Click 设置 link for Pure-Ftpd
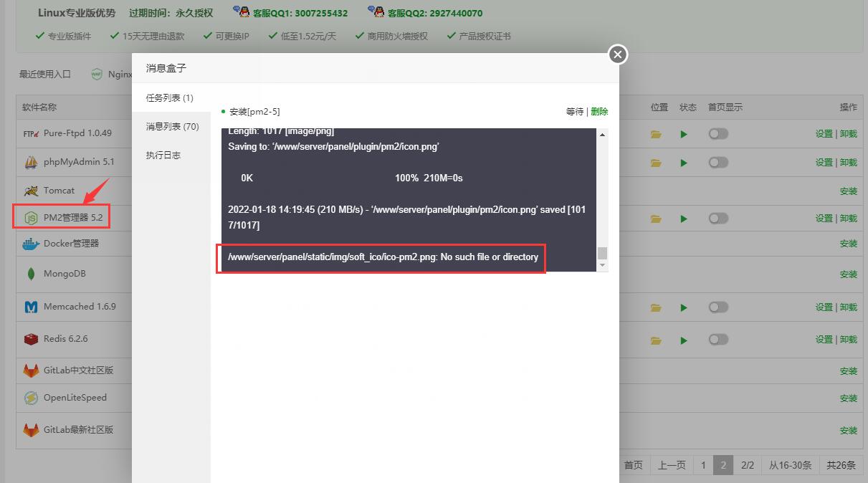Screen dimensions: 868x483 824,134
